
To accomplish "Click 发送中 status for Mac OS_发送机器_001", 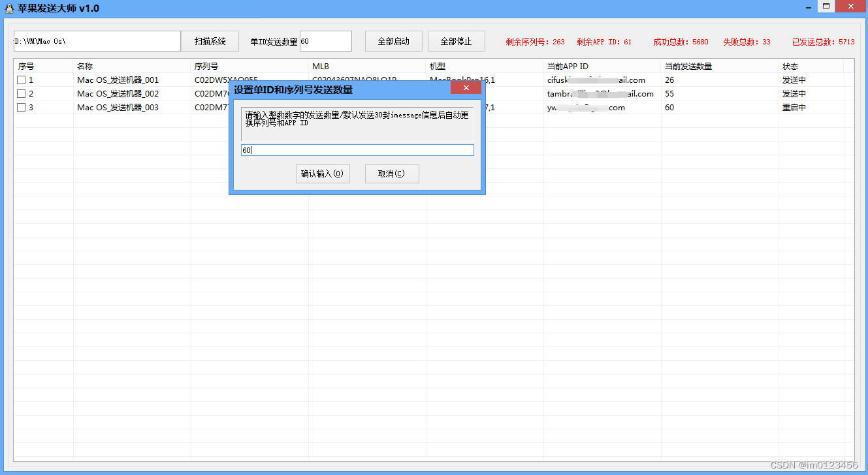I will point(794,80).
